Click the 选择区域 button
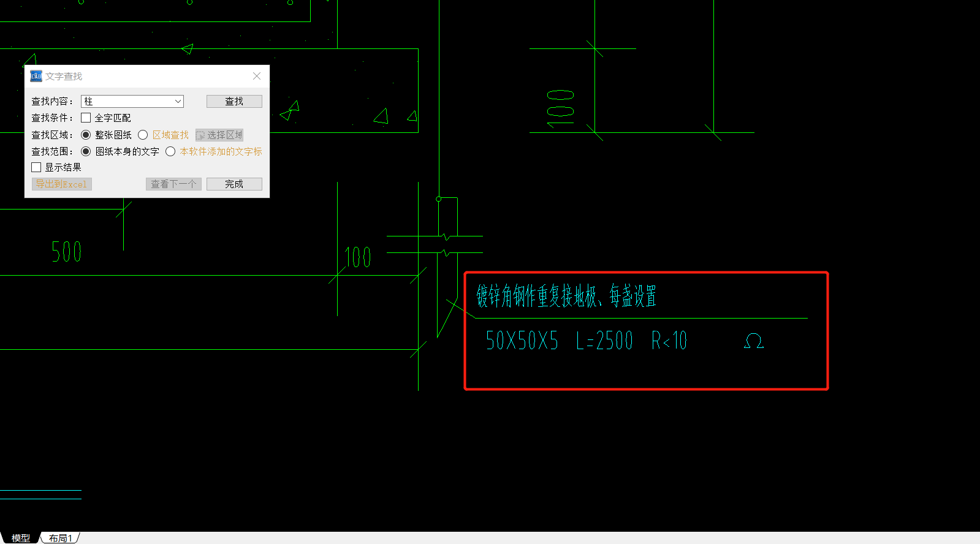 tap(219, 135)
